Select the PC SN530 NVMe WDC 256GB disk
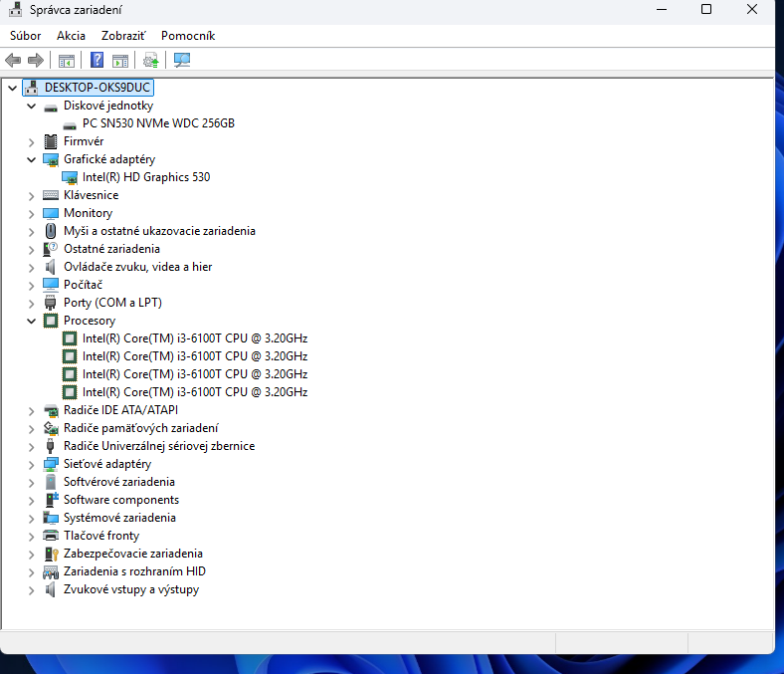This screenshot has height=674, width=784. (158, 123)
